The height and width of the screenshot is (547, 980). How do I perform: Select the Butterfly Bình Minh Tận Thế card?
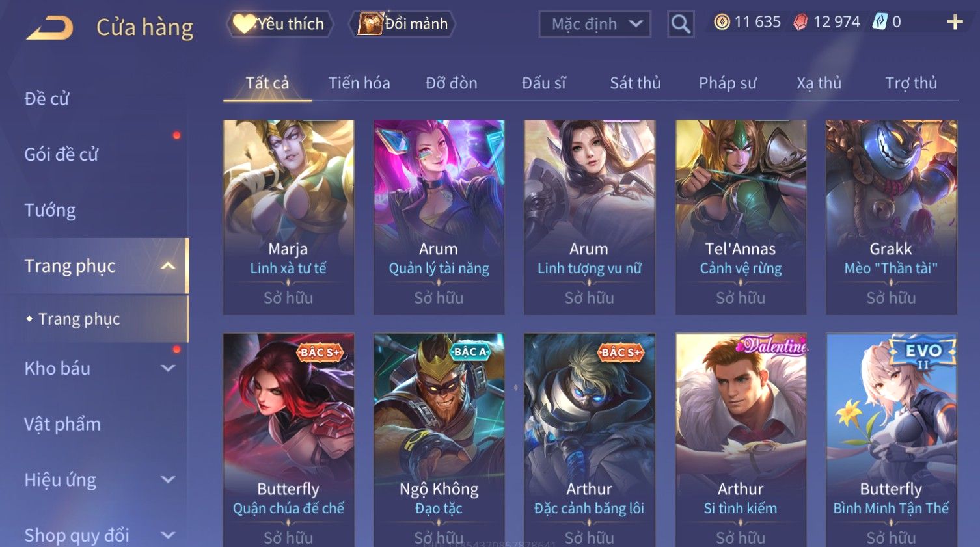(891, 440)
